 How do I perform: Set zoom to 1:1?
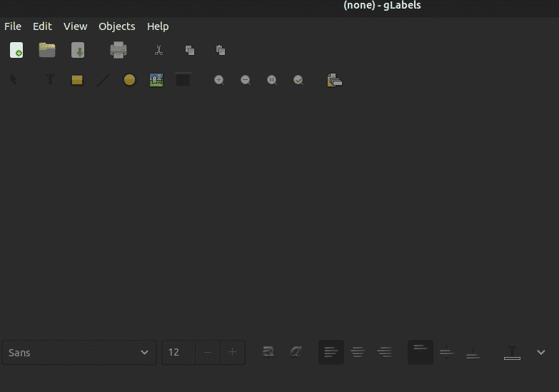pos(272,80)
